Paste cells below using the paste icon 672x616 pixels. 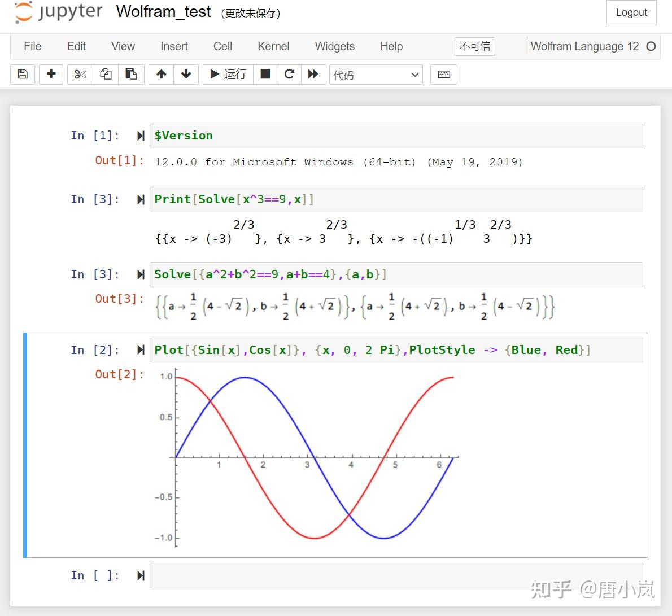pyautogui.click(x=131, y=74)
